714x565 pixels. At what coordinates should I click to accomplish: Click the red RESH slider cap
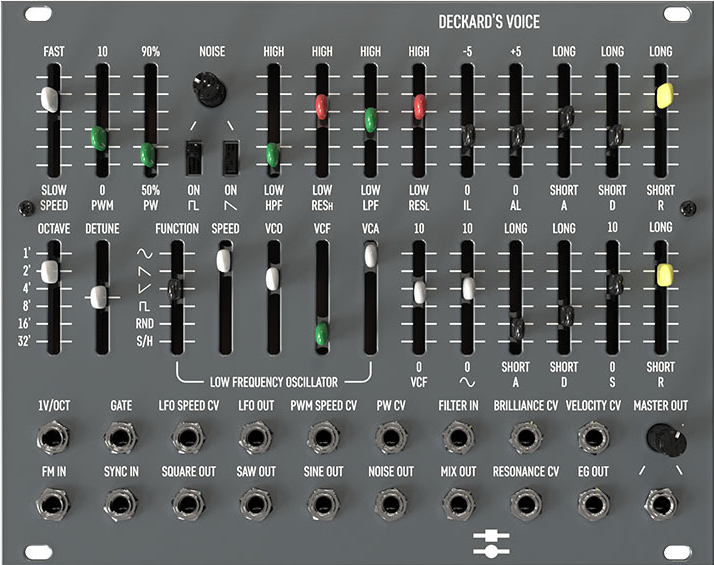(321, 107)
